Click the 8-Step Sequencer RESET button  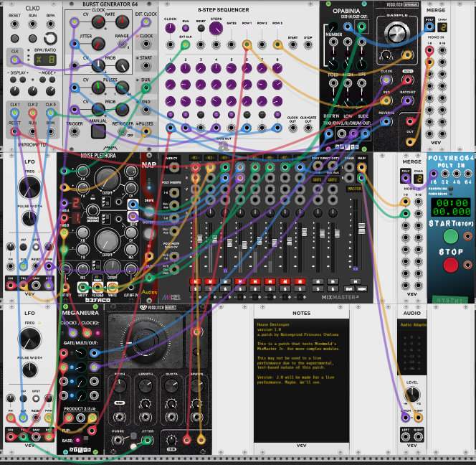(201, 28)
